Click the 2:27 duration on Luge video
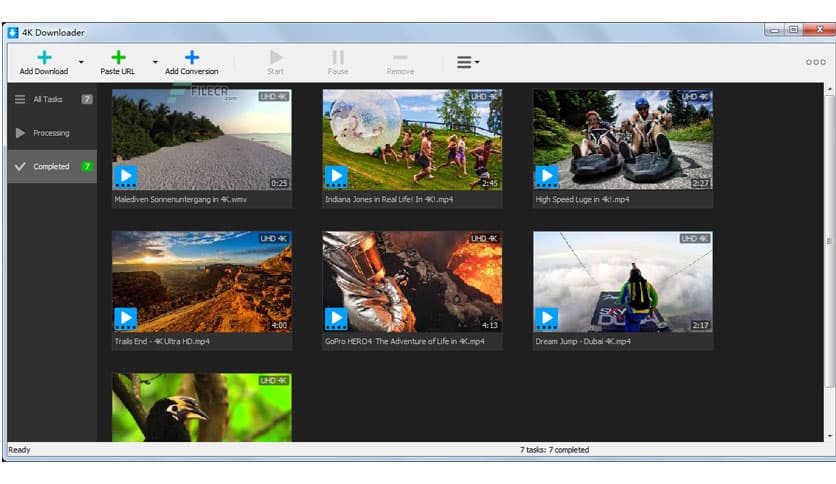Screen dimensions: 836x484 click(x=701, y=183)
